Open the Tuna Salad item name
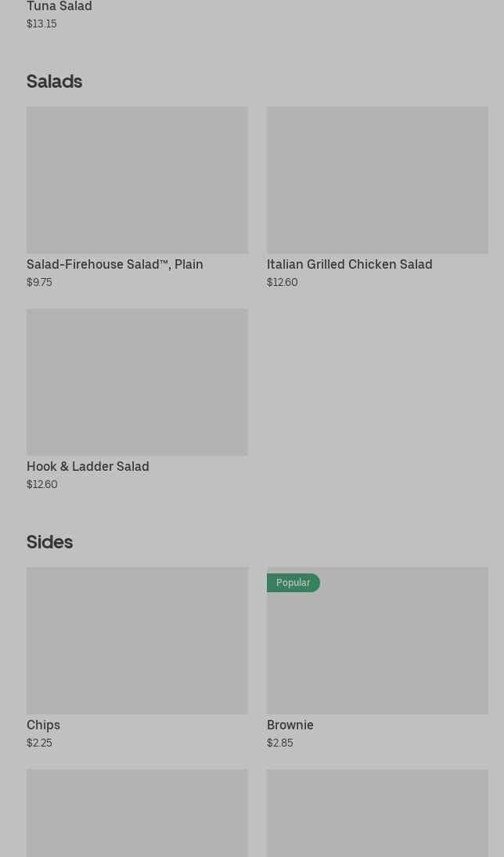This screenshot has width=504, height=857. 59,6
